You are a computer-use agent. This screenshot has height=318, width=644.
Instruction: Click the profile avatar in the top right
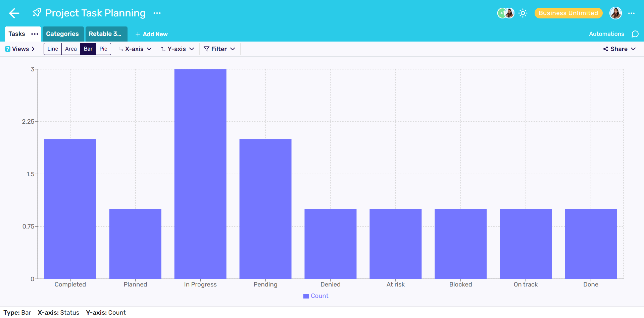click(x=615, y=13)
